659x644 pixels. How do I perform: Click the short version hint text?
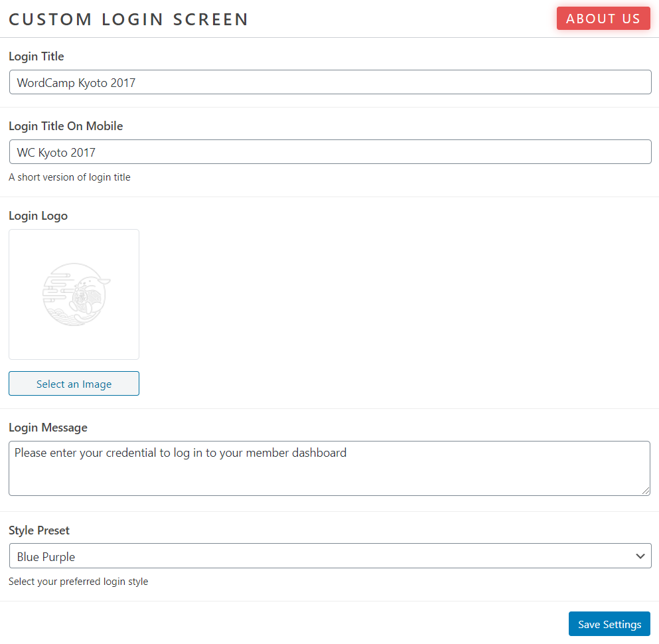pyautogui.click(x=70, y=177)
